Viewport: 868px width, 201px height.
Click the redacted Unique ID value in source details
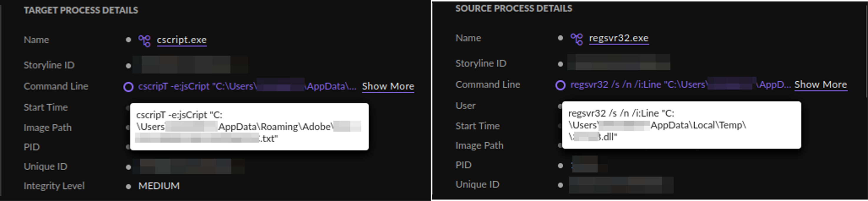coord(621,185)
